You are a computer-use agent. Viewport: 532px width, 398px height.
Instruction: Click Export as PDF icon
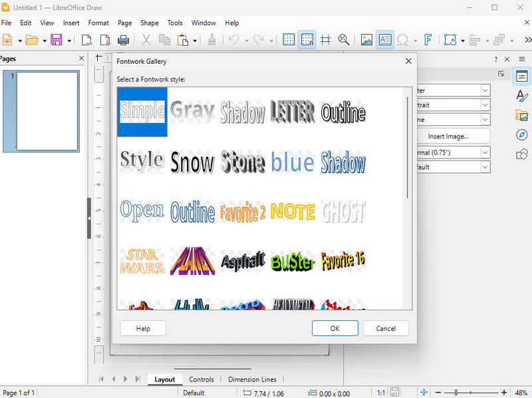[x=105, y=40]
